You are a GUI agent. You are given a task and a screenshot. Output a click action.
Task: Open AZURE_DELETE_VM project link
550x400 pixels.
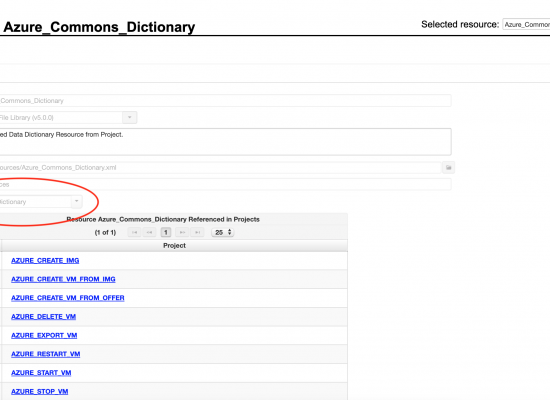43,316
